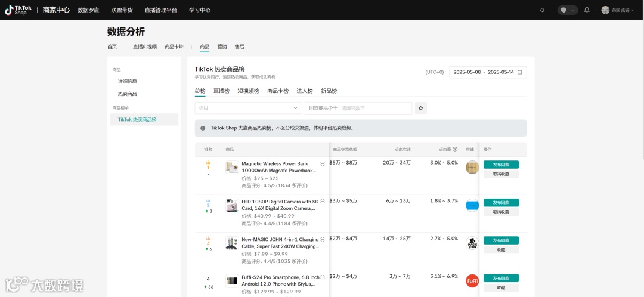Click small icon beside FHD 1080P Digital Camera title
This screenshot has width=644, height=297.
tap(323, 202)
